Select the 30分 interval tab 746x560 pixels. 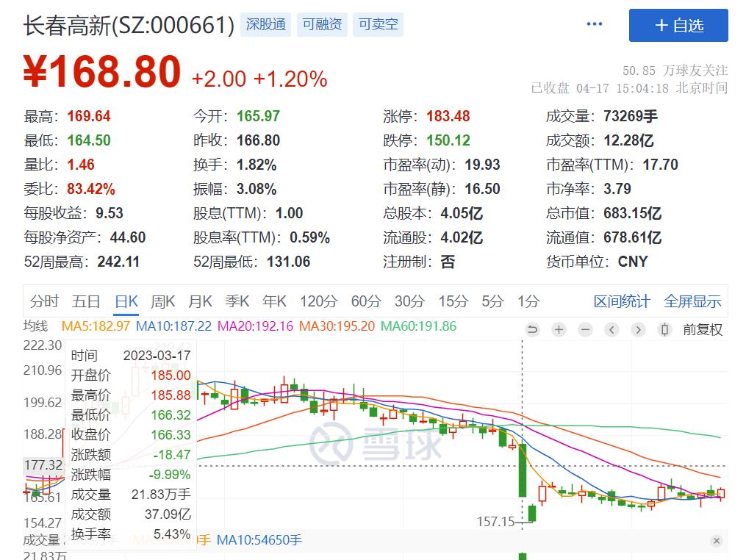tap(409, 301)
